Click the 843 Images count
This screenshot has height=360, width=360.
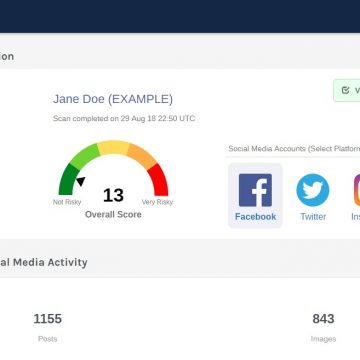tap(323, 319)
